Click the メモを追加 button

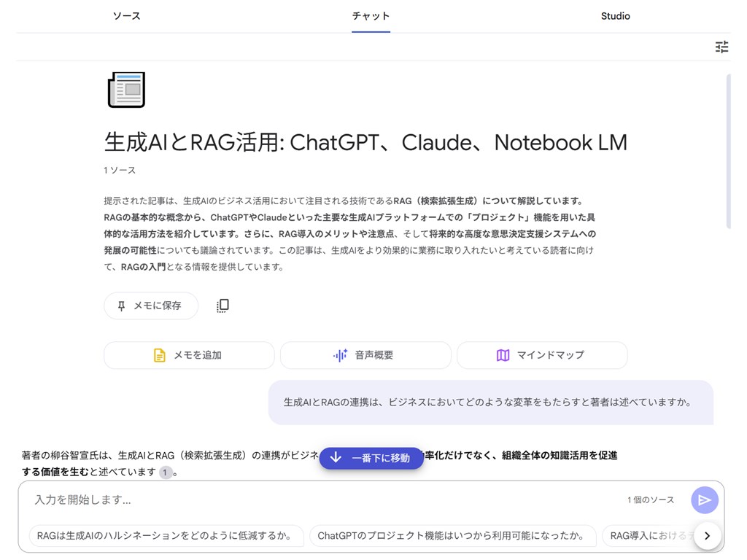(189, 355)
